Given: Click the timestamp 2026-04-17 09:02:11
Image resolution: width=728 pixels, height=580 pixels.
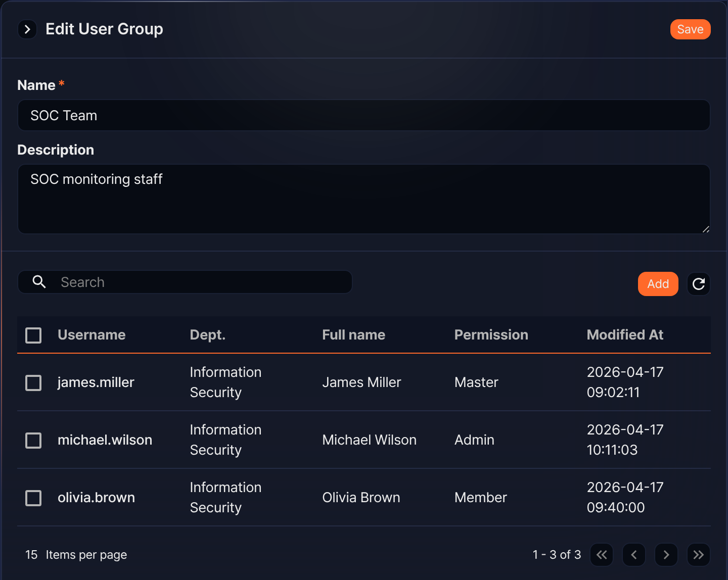Looking at the screenshot, I should 625,382.
